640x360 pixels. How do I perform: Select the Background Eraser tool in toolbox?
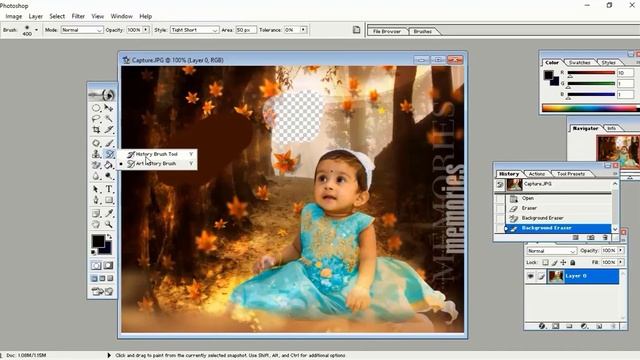[96, 165]
